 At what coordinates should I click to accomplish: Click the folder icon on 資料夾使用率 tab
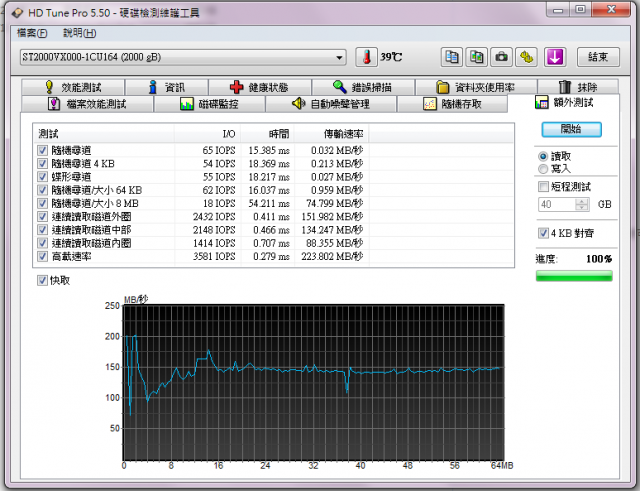(x=443, y=87)
